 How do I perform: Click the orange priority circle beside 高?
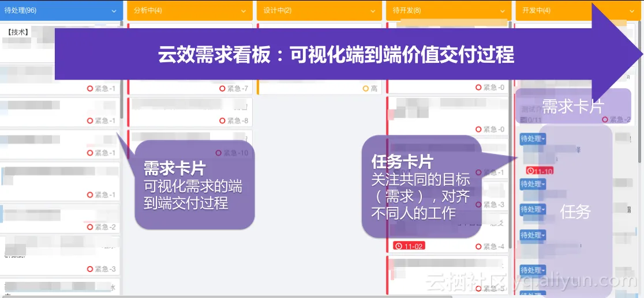click(366, 88)
